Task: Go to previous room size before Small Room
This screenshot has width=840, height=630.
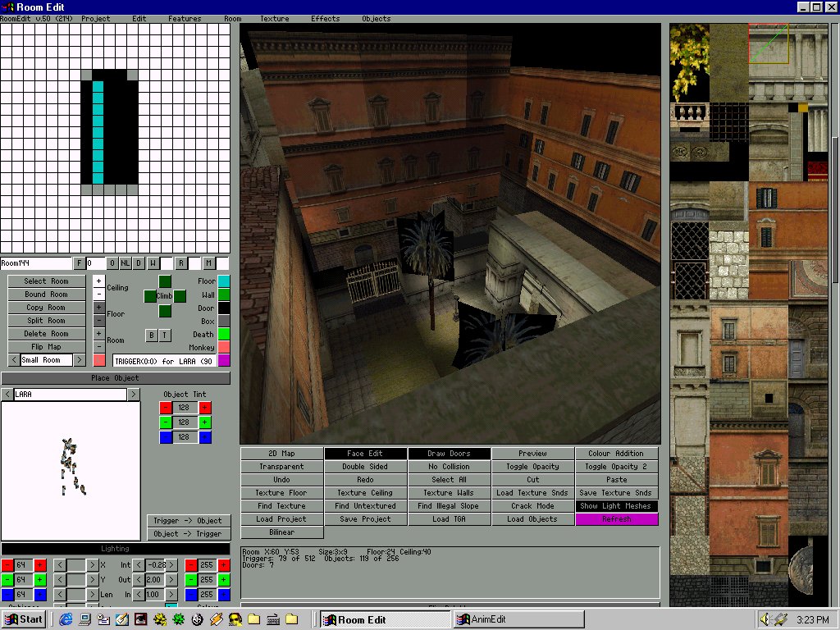Action: coord(14,360)
